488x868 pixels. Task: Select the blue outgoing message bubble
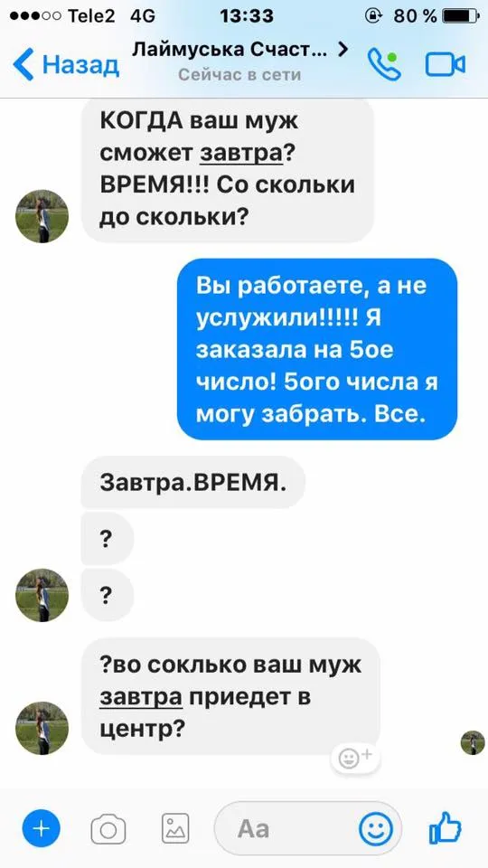click(x=317, y=349)
